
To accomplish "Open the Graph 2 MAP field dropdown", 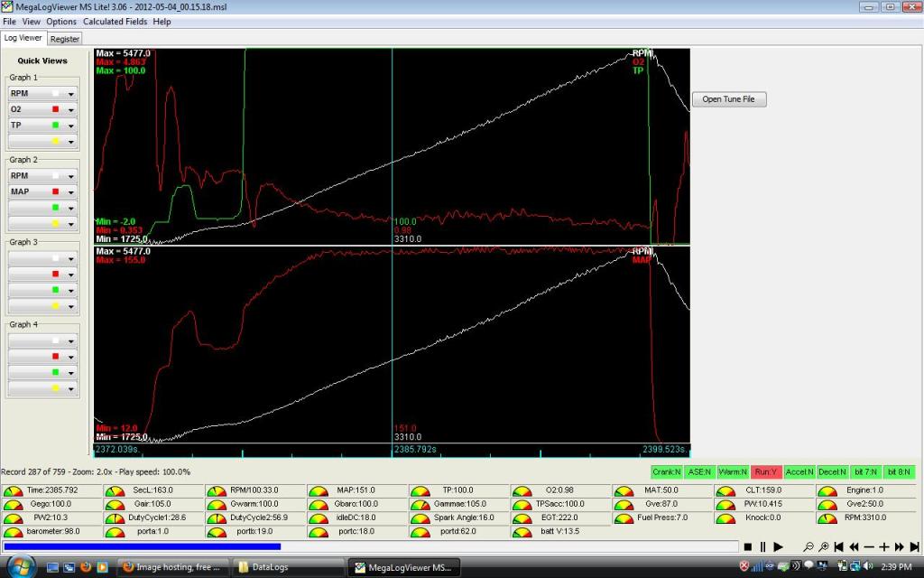I will click(69, 191).
